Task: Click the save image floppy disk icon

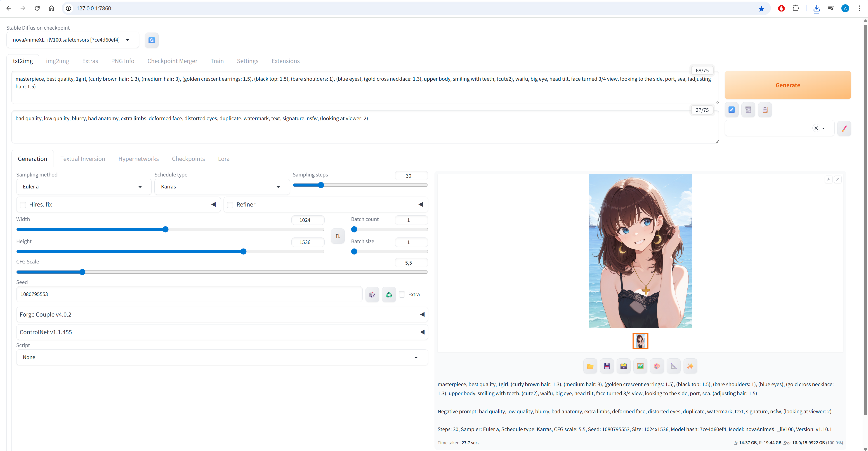Action: (x=607, y=366)
